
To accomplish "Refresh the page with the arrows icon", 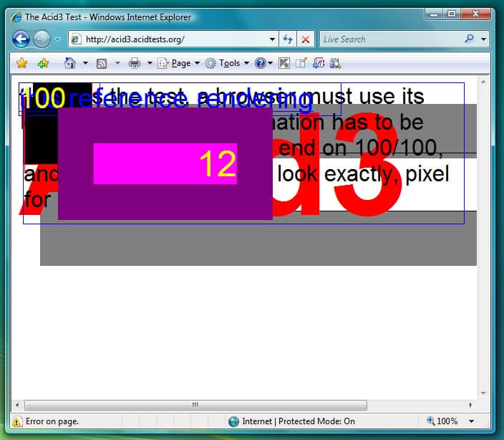I will [288, 39].
